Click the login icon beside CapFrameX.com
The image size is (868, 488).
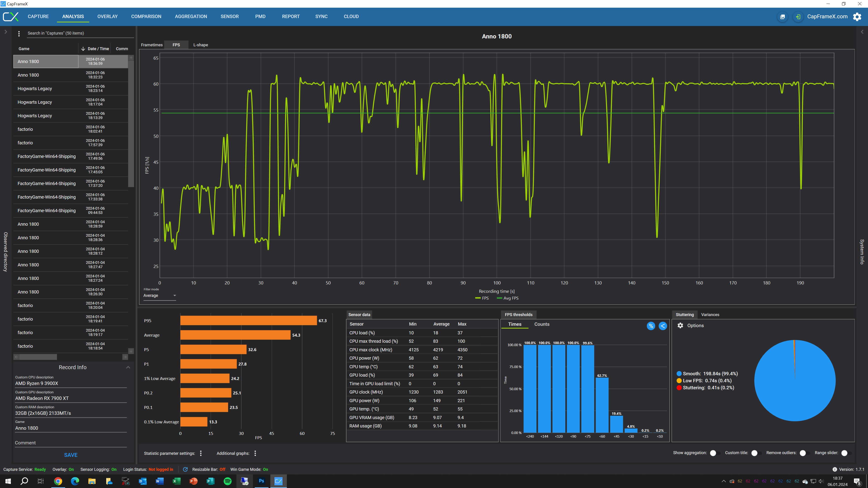[798, 16]
